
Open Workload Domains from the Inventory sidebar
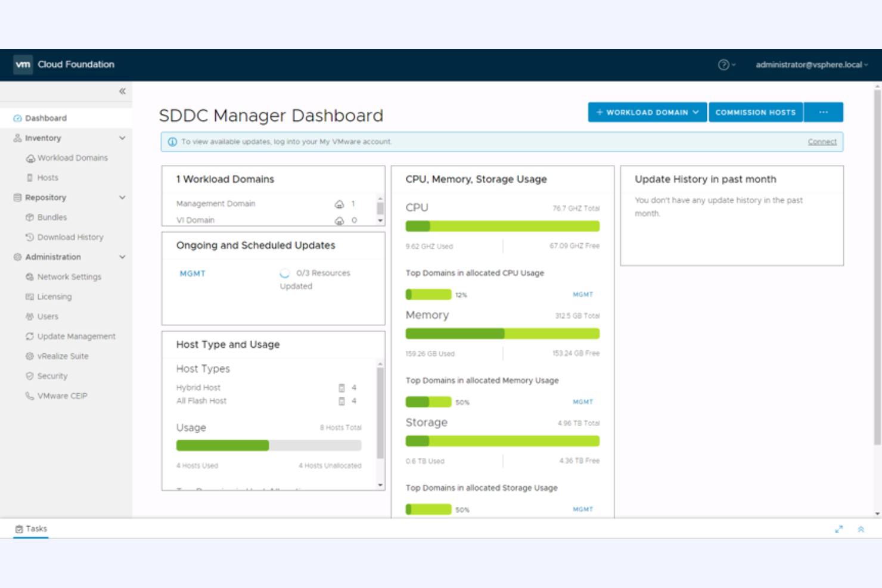31,157
